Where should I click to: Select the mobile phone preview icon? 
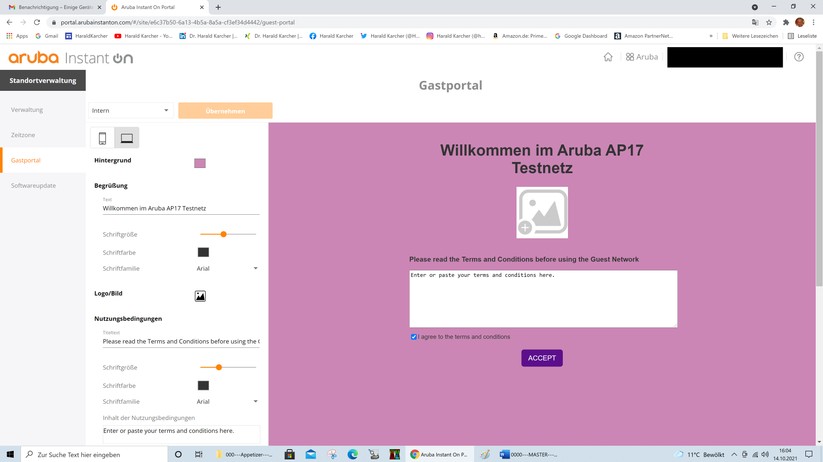pos(102,138)
